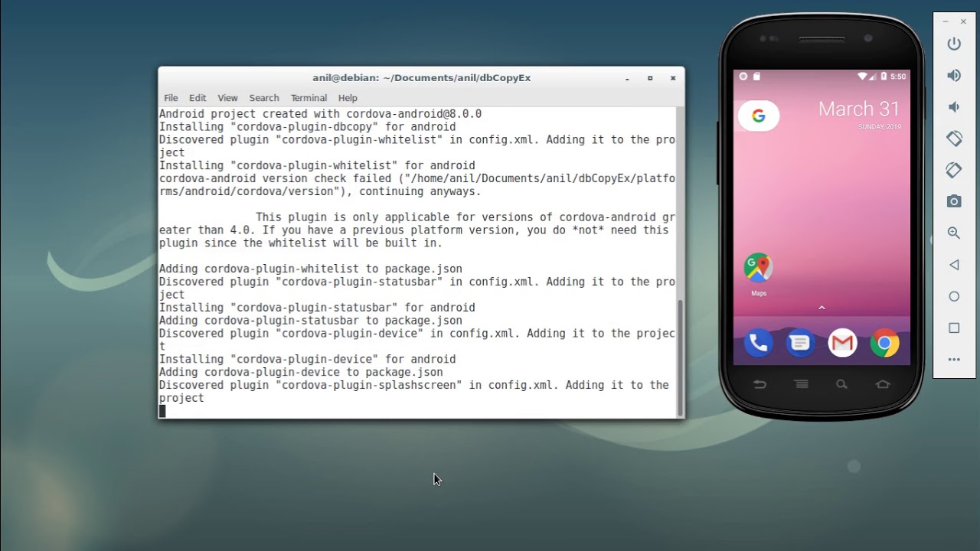Open the terminal View menu
This screenshot has width=980, height=551.
[227, 98]
